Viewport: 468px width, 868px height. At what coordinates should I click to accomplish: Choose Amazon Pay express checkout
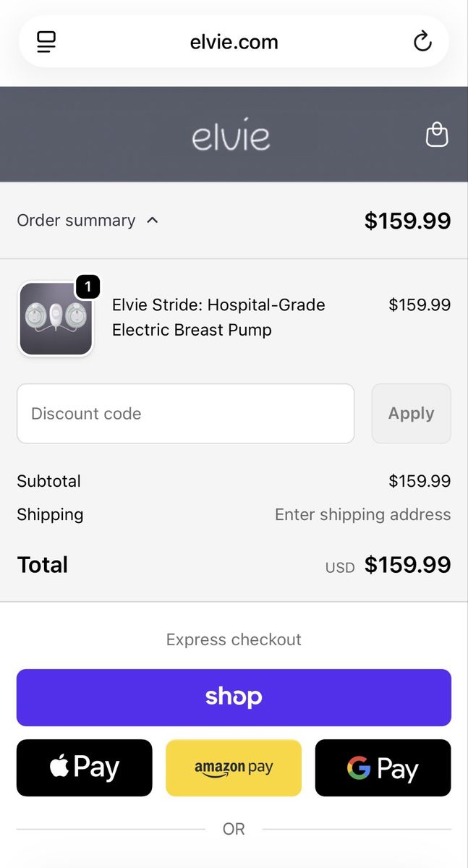pos(234,767)
